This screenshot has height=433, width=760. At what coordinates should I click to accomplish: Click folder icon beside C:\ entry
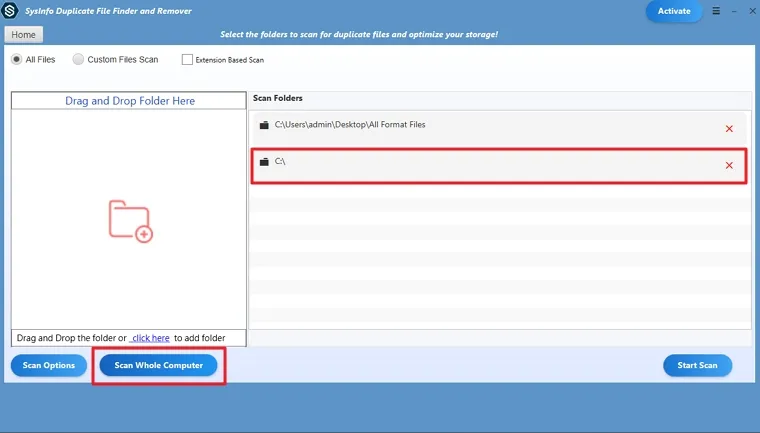tap(264, 162)
